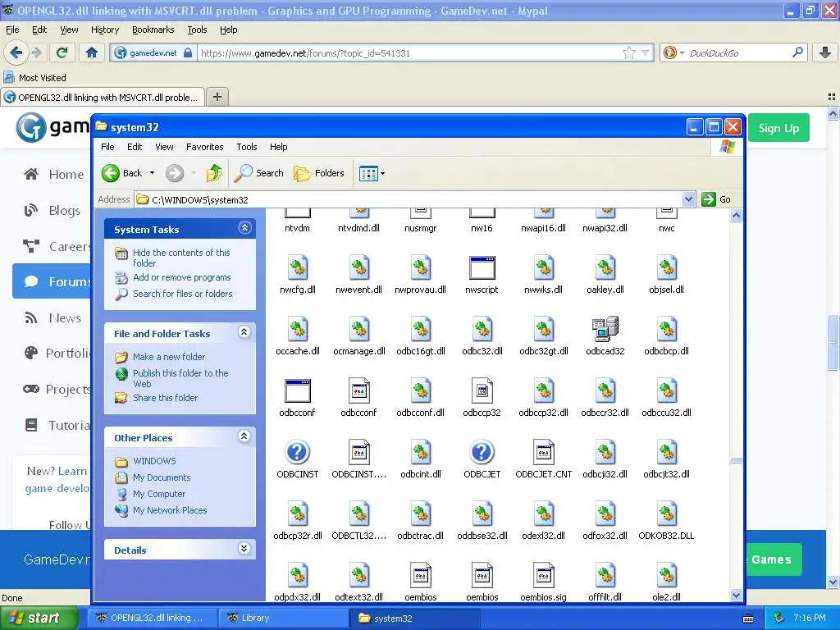Collapse the Other Places panel
Screen dimensions: 840x630
tap(244, 436)
